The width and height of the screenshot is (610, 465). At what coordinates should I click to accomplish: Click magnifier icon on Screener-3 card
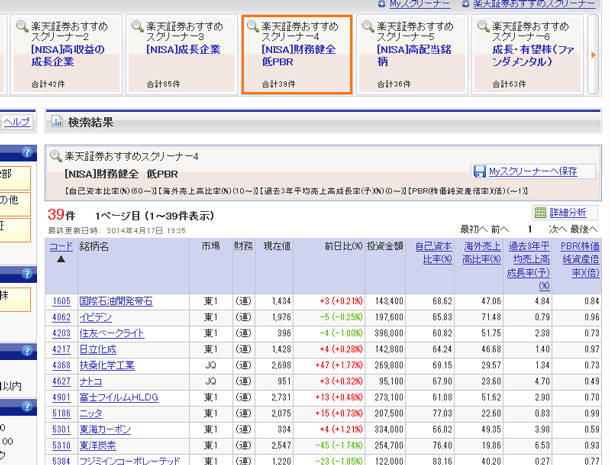coord(137,26)
